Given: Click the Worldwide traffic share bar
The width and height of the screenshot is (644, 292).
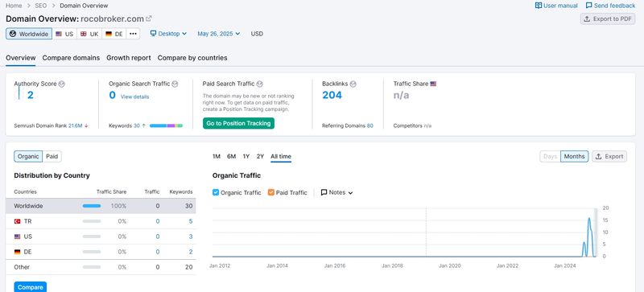Looking at the screenshot, I should [92, 206].
